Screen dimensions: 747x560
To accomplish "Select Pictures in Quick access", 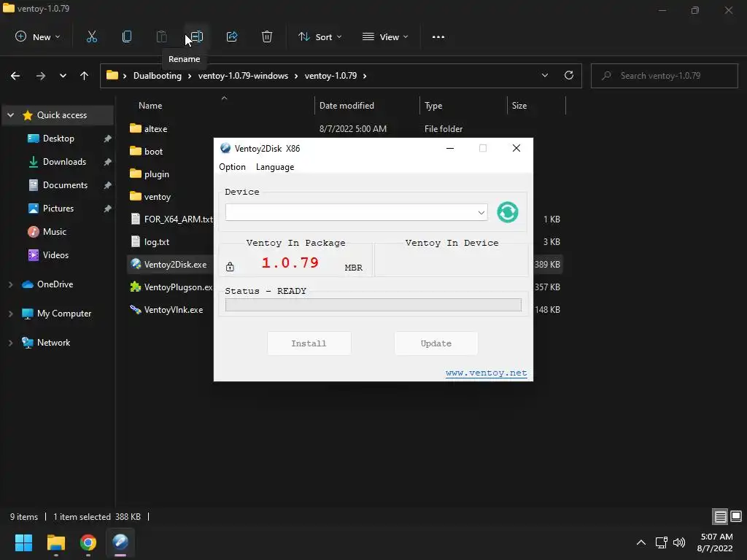I will pos(58,209).
